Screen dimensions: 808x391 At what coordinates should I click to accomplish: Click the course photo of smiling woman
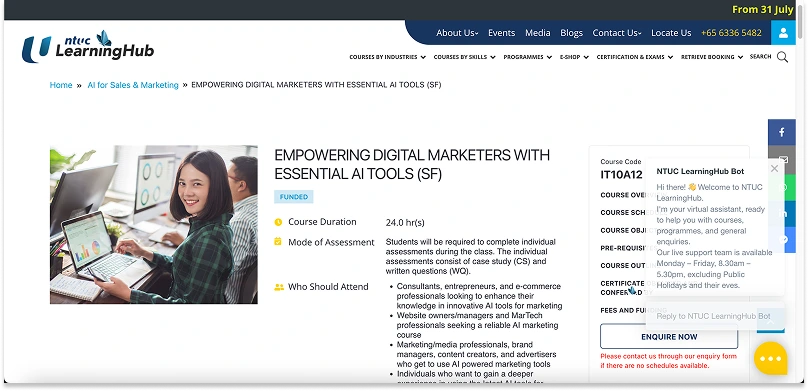(154, 225)
